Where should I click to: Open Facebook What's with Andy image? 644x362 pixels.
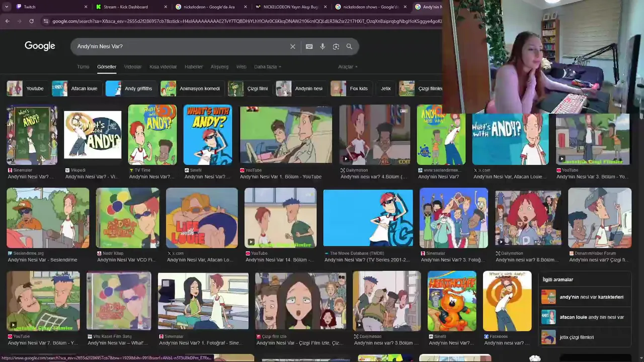pos(507,301)
